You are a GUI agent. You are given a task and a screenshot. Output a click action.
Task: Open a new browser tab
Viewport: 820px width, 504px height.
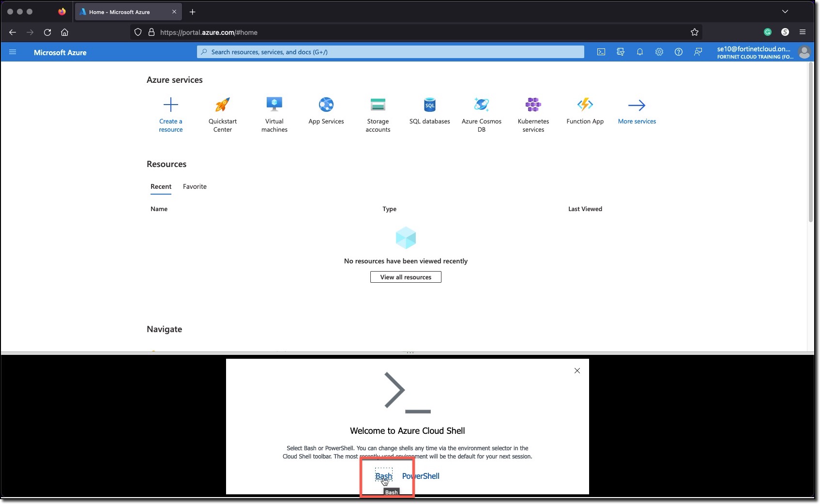pos(193,12)
